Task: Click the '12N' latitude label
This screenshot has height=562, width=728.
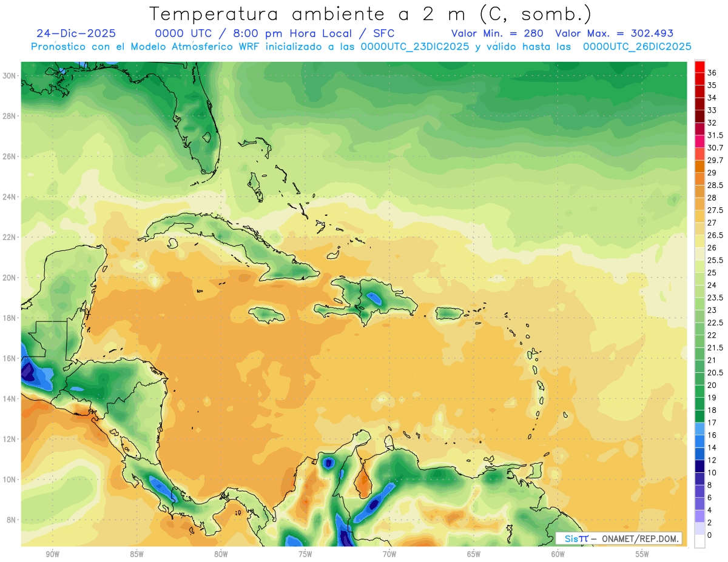Action: click(x=10, y=439)
